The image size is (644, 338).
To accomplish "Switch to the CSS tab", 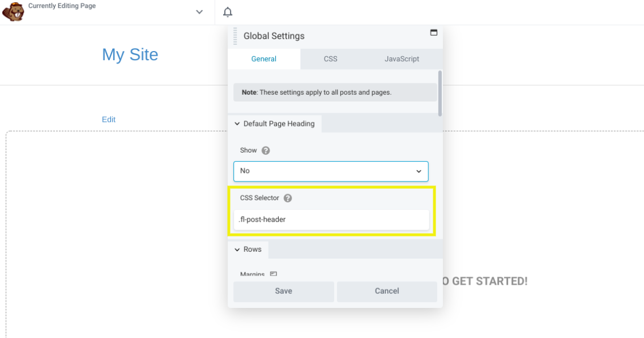I will [330, 58].
